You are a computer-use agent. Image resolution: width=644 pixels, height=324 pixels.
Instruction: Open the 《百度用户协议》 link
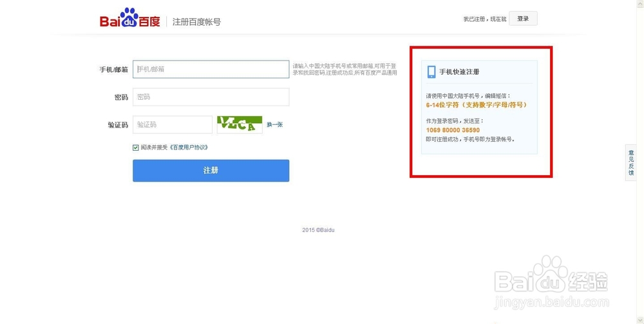coord(189,148)
